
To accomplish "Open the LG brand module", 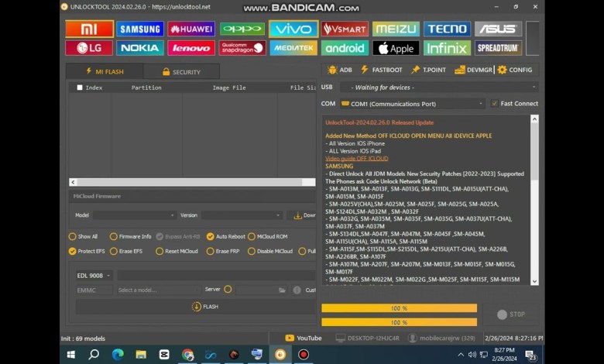I will point(89,48).
